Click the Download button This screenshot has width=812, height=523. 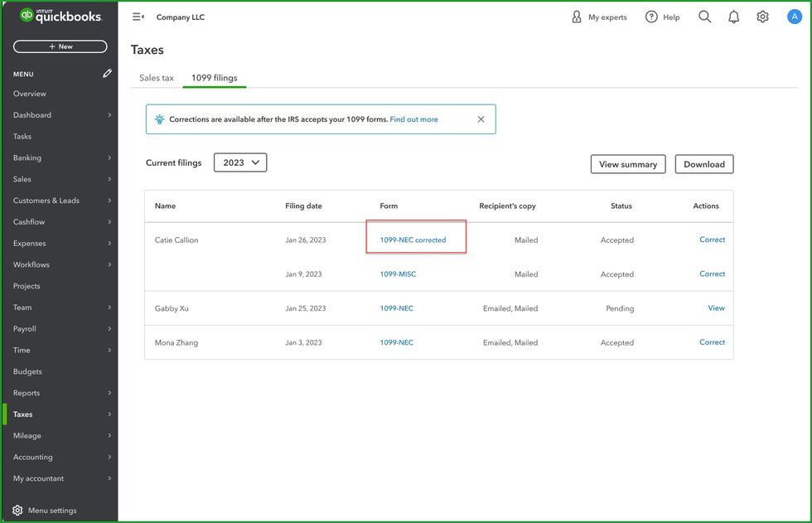[x=703, y=164]
